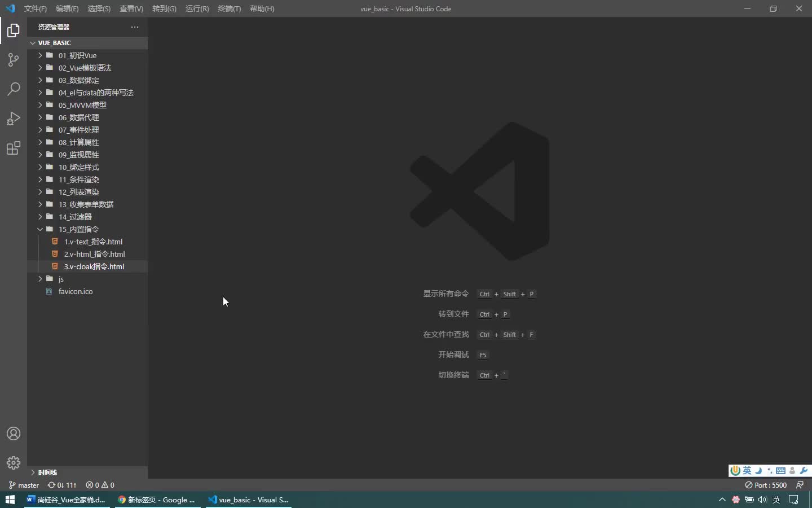The height and width of the screenshot is (508, 812).
Task: Open the Manage gear icon
Action: [14, 463]
